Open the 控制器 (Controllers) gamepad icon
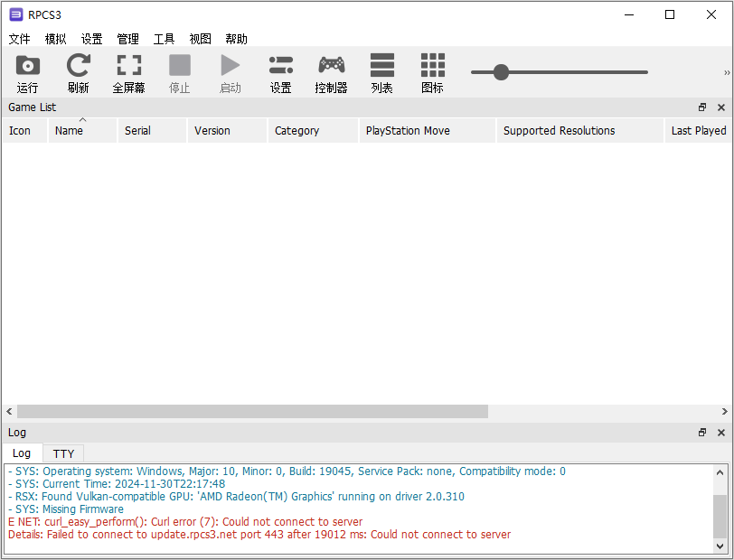 (x=331, y=72)
